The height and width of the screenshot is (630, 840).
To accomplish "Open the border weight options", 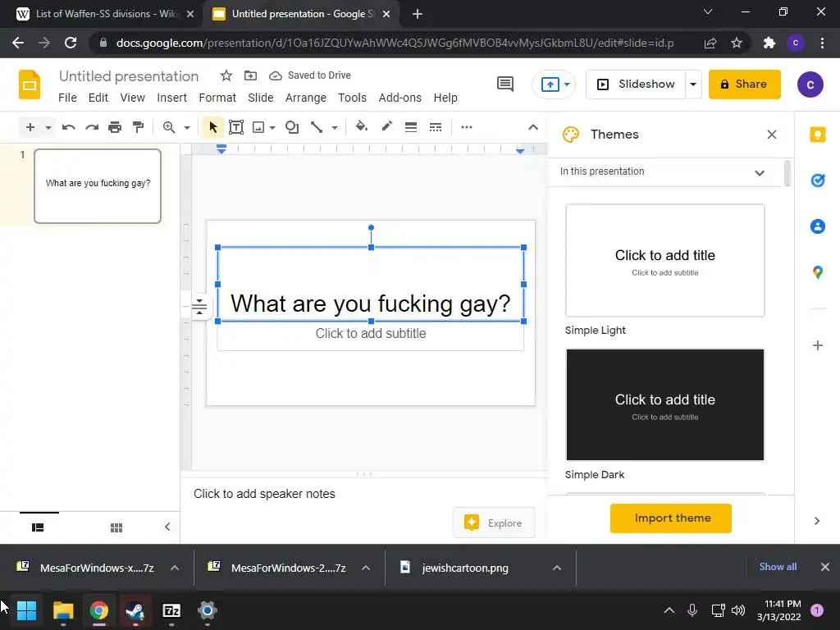I will click(x=411, y=127).
